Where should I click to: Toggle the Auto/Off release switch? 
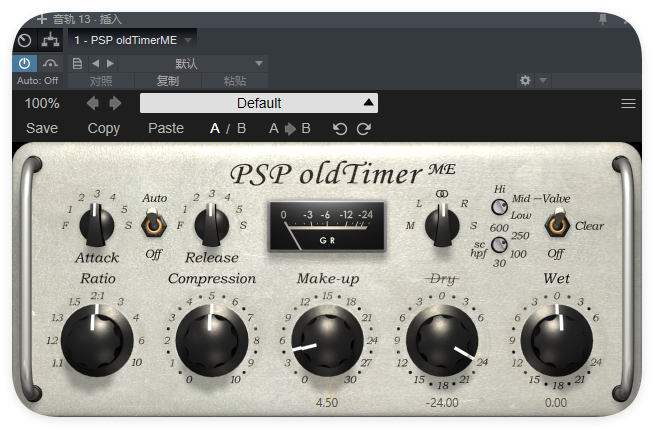point(154,225)
